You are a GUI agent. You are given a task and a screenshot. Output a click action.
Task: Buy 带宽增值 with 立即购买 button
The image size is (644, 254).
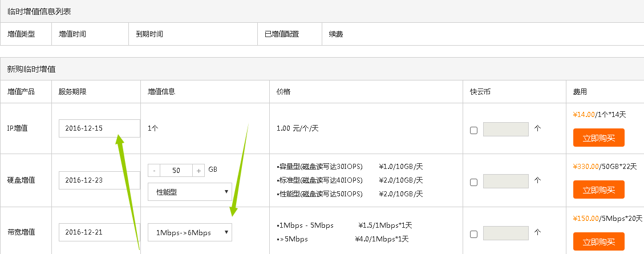598,241
